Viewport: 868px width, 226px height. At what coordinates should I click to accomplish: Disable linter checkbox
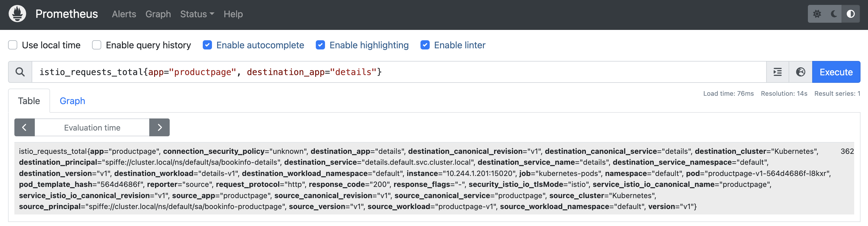tap(425, 45)
